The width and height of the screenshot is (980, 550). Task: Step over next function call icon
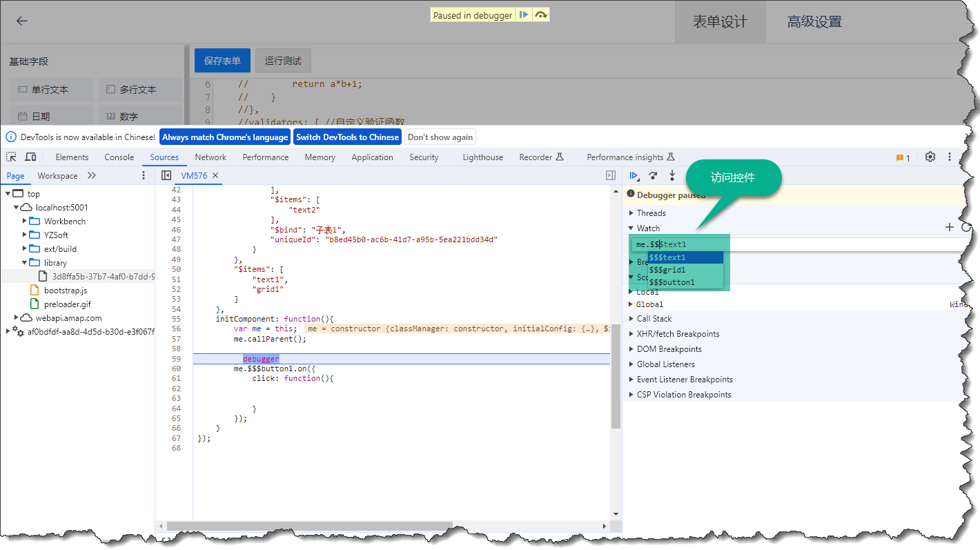pos(653,176)
